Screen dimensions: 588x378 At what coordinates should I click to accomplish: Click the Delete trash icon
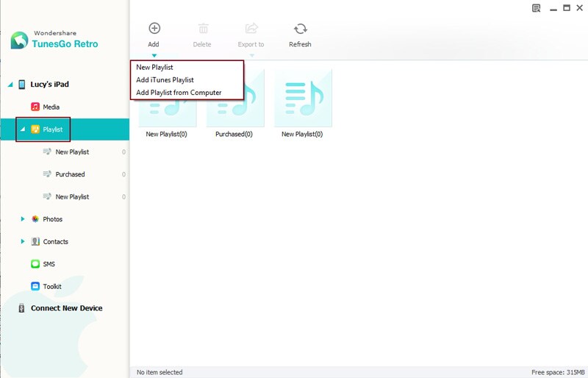(x=203, y=29)
